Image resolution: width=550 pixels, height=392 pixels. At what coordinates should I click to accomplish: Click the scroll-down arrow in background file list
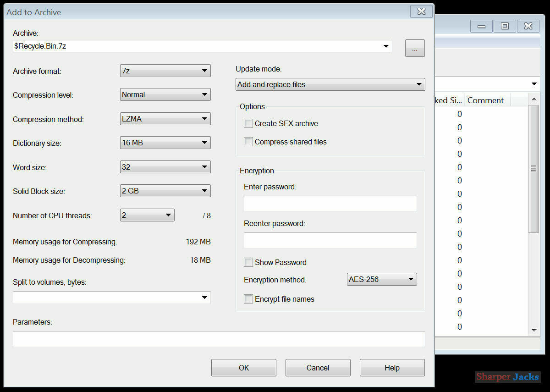[534, 330]
